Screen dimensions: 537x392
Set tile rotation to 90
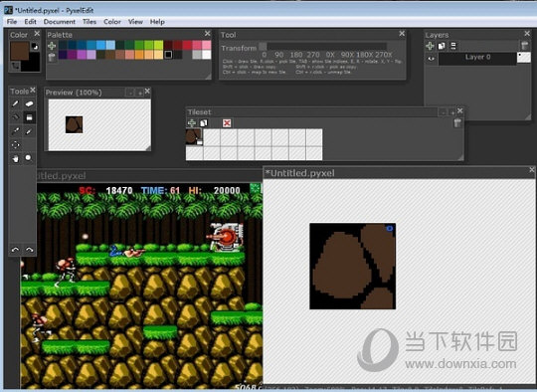(x=279, y=55)
